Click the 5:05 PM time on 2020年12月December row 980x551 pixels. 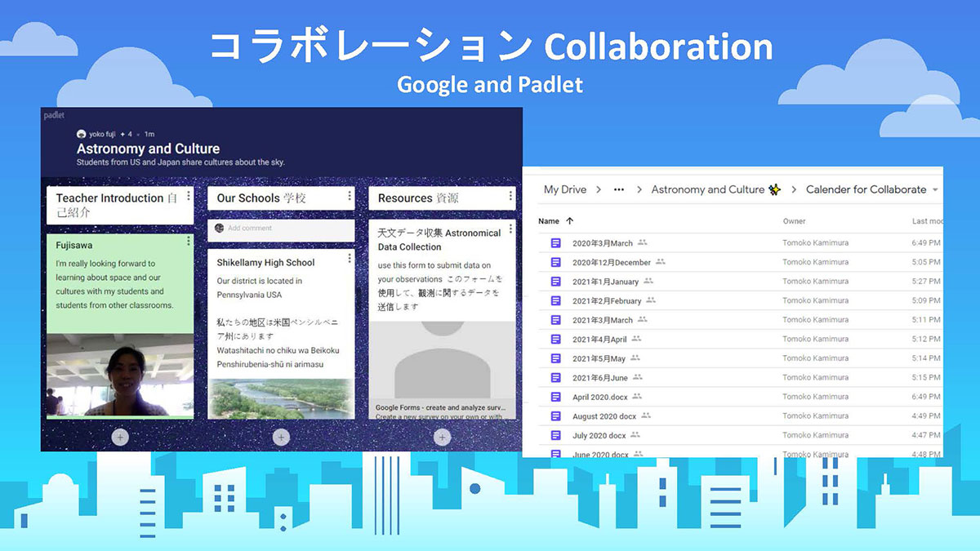926,262
